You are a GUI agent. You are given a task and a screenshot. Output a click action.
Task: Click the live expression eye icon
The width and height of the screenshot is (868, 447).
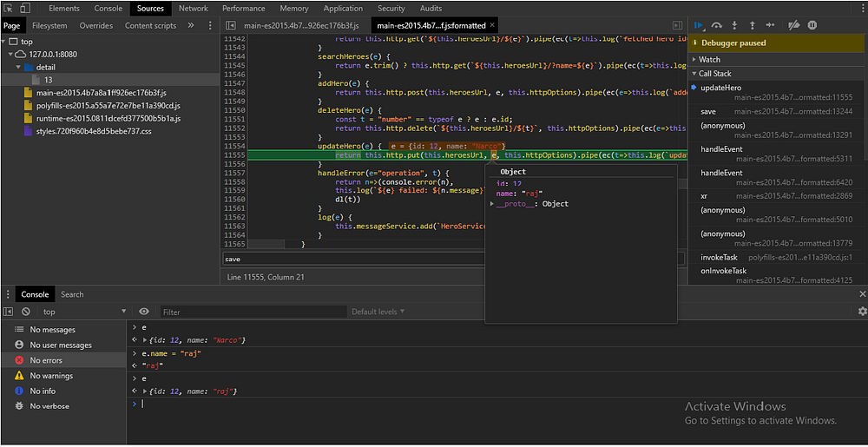(144, 312)
